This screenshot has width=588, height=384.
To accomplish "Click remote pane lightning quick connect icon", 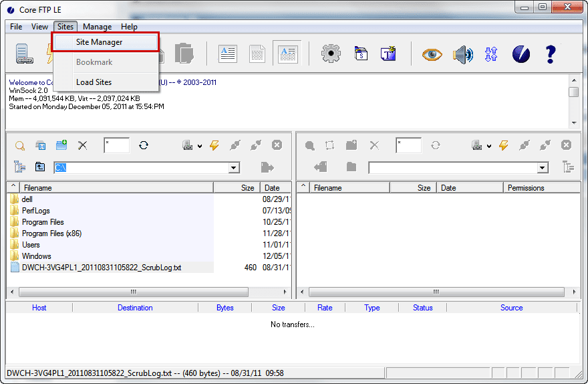I will 504,145.
